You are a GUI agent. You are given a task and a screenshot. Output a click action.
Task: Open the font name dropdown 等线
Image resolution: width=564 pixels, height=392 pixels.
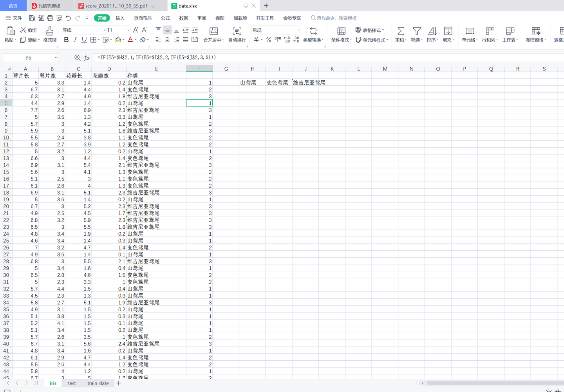pyautogui.click(x=104, y=30)
